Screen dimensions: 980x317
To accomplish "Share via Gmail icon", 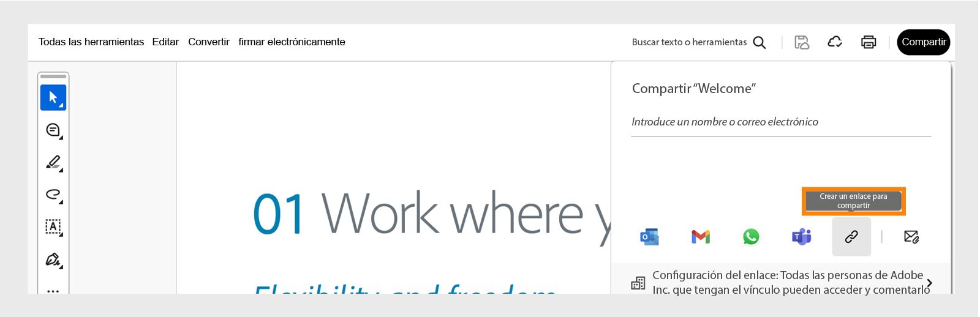I will pos(700,237).
